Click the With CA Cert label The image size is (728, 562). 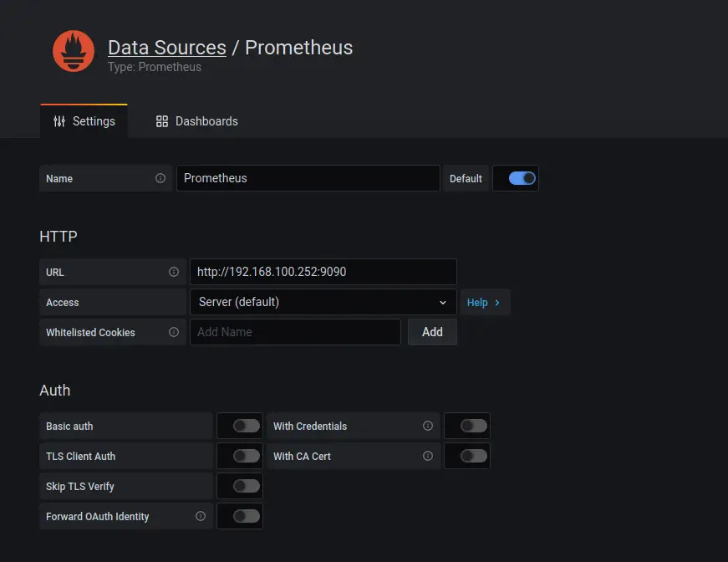(302, 456)
